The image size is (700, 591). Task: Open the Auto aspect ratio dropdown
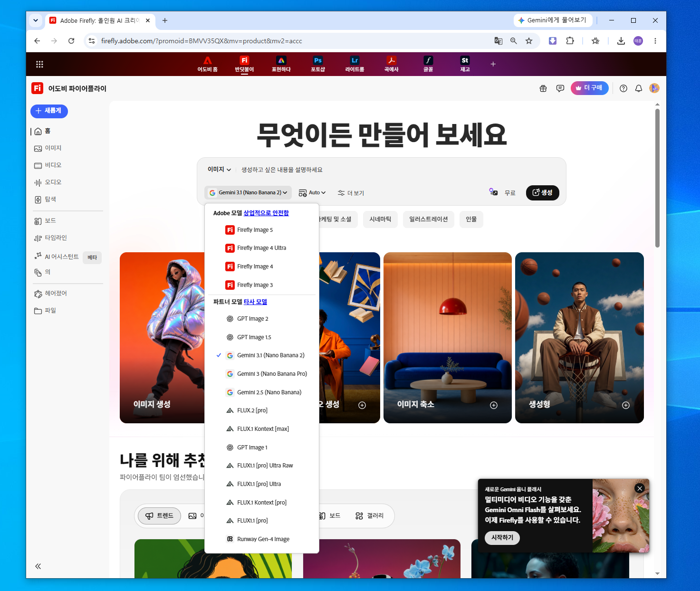point(312,192)
